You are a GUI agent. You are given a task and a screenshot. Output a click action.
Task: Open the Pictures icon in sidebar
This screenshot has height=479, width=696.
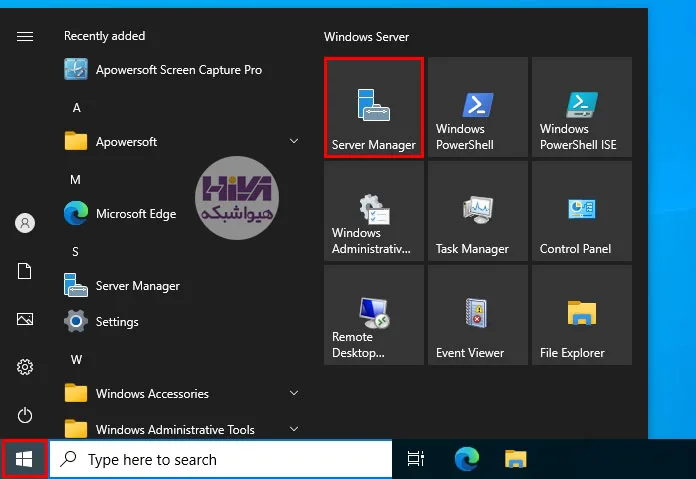tap(25, 319)
